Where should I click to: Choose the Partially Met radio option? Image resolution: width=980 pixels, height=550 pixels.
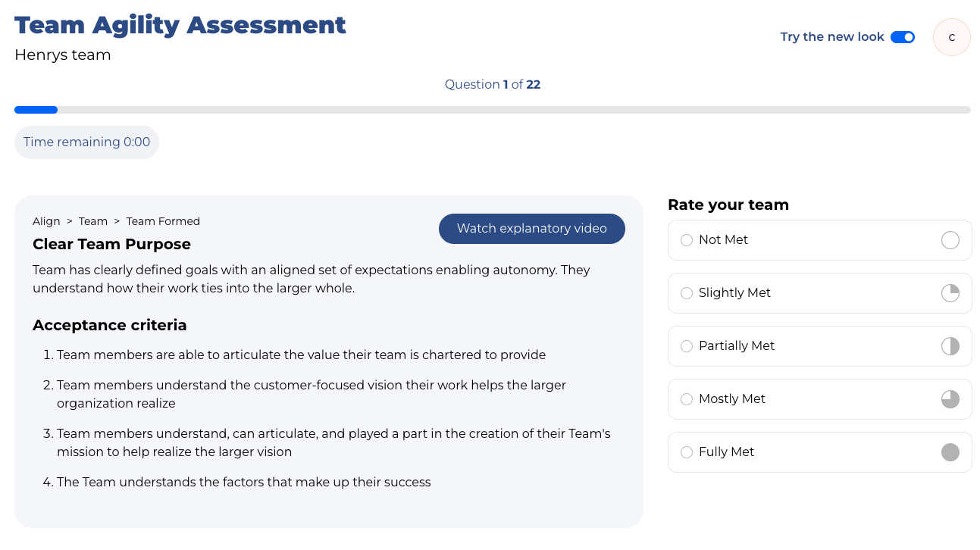click(687, 346)
